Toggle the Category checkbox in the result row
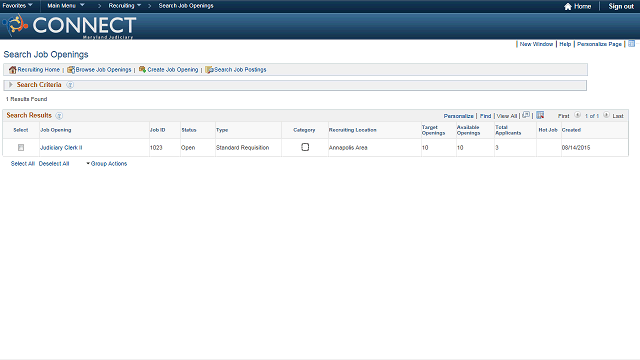 pyautogui.click(x=305, y=147)
